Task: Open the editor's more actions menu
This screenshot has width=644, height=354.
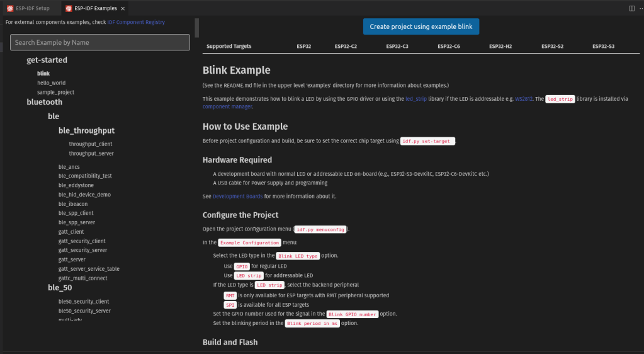Action: (x=640, y=8)
